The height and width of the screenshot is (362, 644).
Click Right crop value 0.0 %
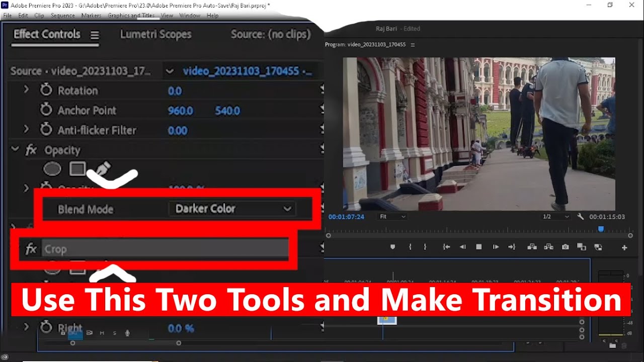(x=181, y=328)
